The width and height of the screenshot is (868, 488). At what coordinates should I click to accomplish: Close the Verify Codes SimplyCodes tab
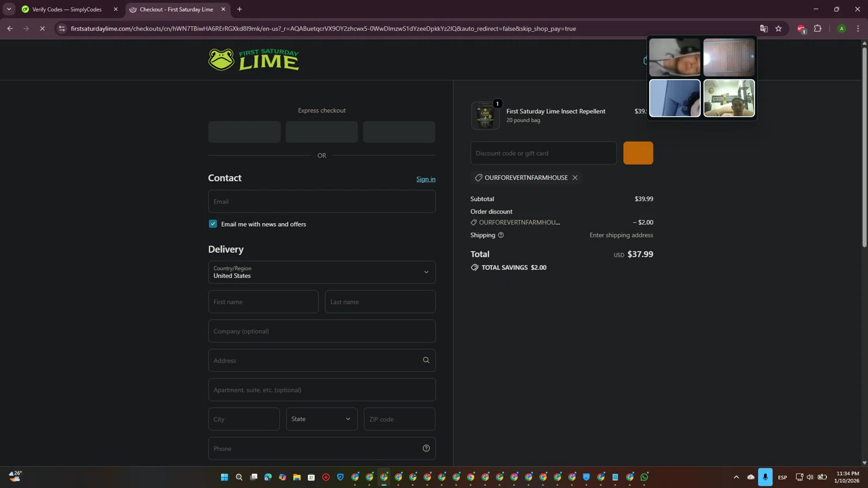115,9
